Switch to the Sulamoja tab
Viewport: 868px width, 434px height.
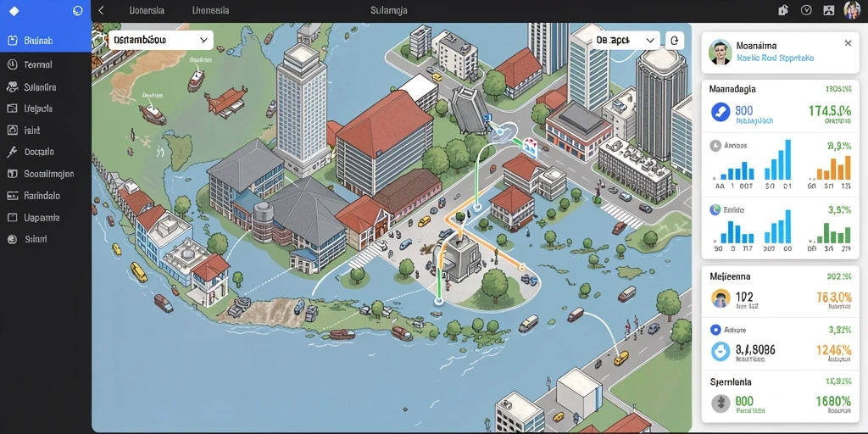[x=389, y=10]
